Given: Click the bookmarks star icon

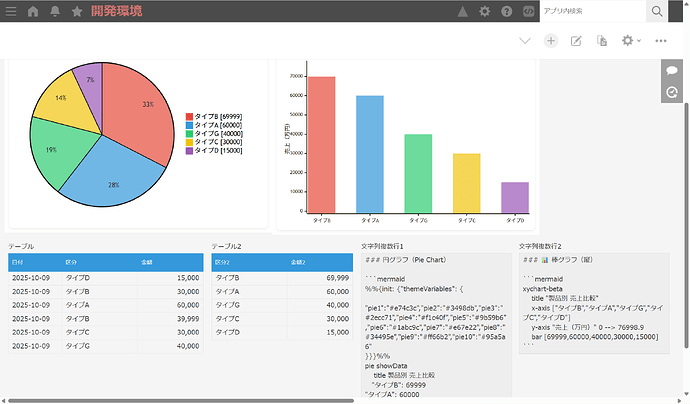Looking at the screenshot, I should click(x=77, y=11).
